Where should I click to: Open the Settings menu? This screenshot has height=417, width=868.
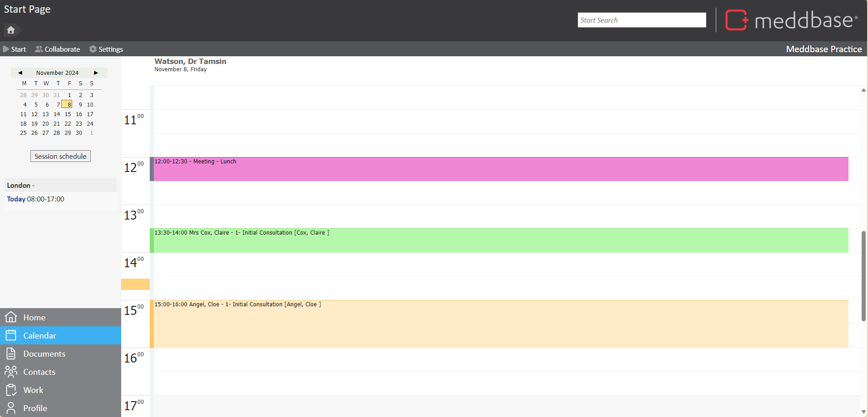tap(106, 49)
